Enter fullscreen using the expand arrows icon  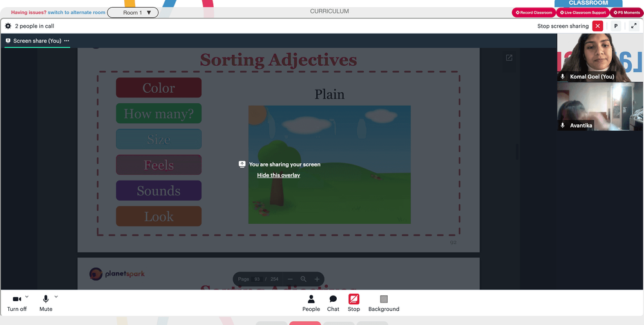pos(633,26)
